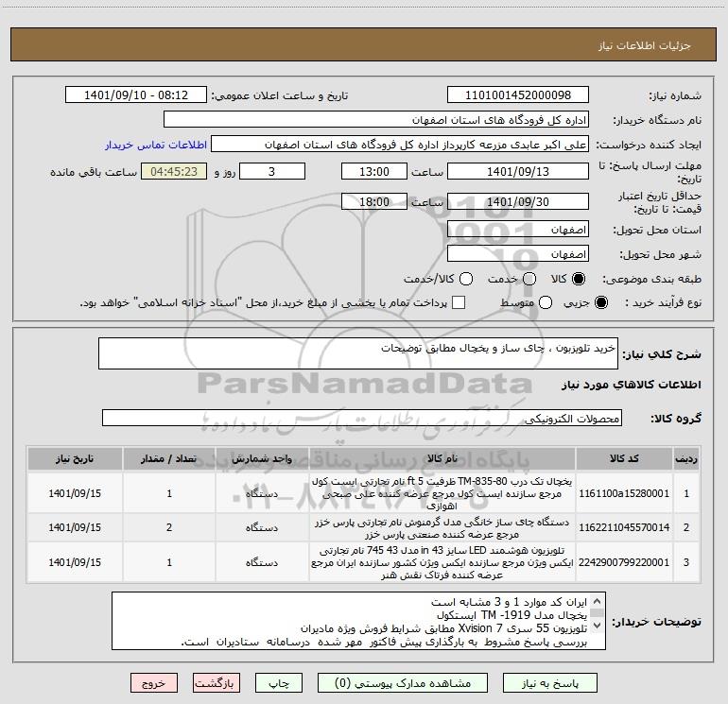Image resolution: width=728 pixels, height=704 pixels.
Task: Click the deadline time field 13:00
Action: tap(374, 171)
